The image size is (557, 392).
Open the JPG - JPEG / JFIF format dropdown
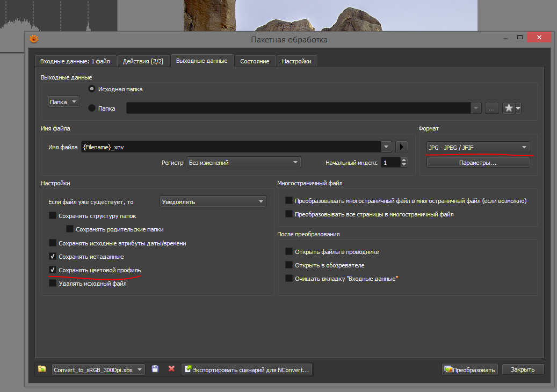coord(478,148)
